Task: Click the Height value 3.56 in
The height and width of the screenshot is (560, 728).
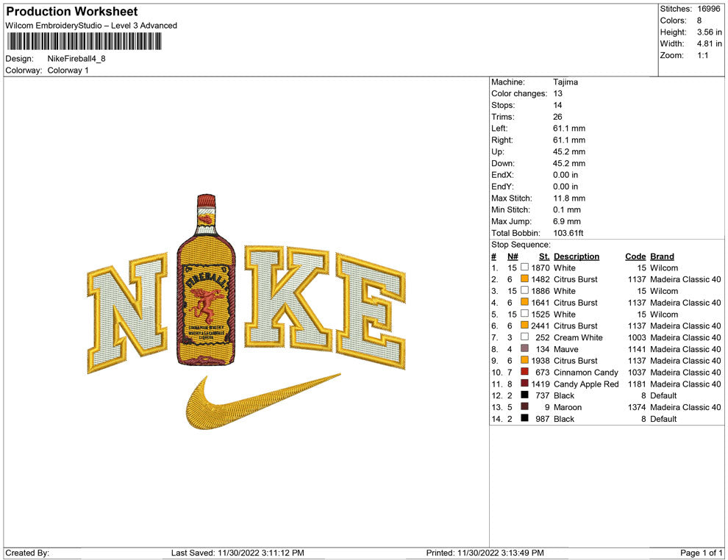Action: [709, 32]
